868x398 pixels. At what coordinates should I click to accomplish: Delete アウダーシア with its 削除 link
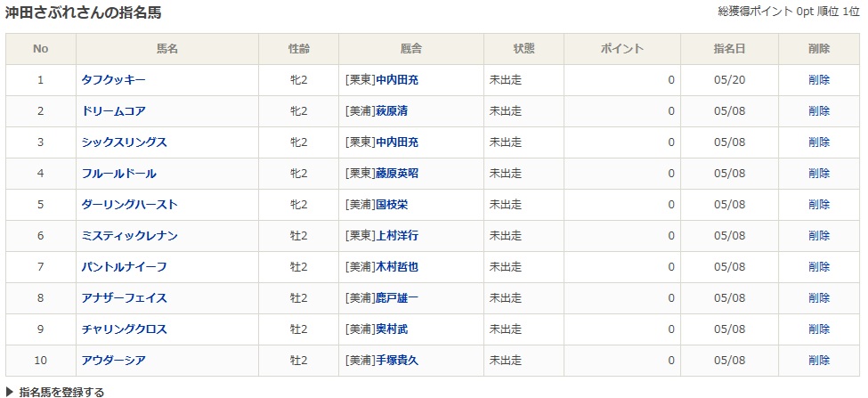click(819, 361)
